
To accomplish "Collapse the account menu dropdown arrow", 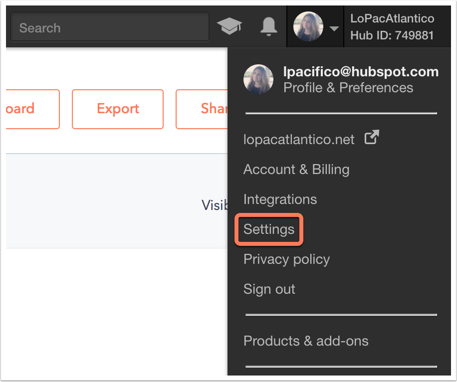I will point(334,29).
